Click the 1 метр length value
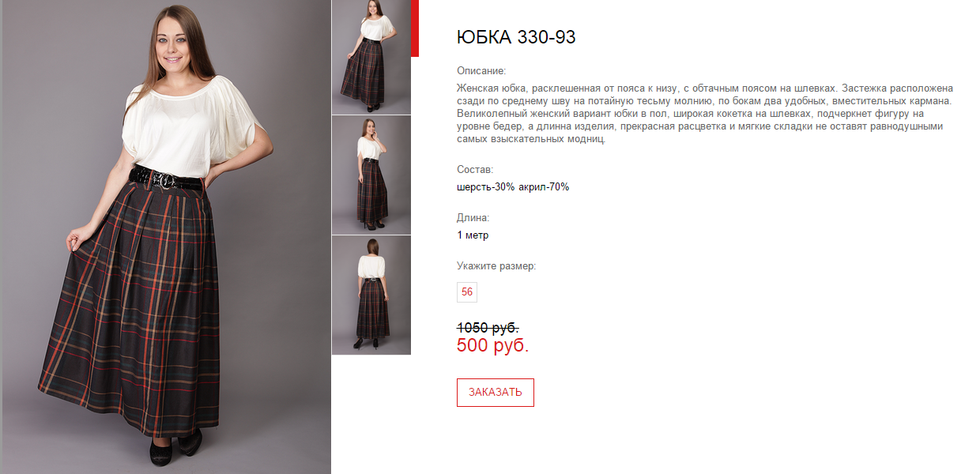 [x=473, y=235]
